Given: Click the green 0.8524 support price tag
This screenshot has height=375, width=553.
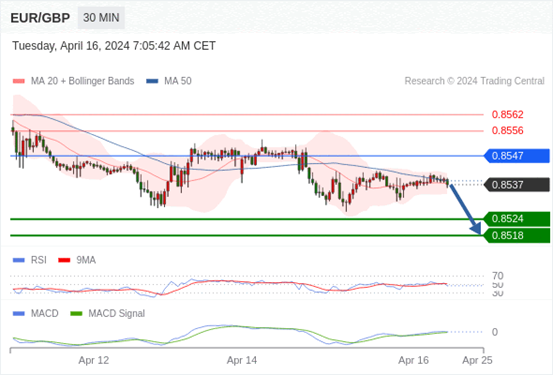Looking at the screenshot, I should pyautogui.click(x=516, y=219).
